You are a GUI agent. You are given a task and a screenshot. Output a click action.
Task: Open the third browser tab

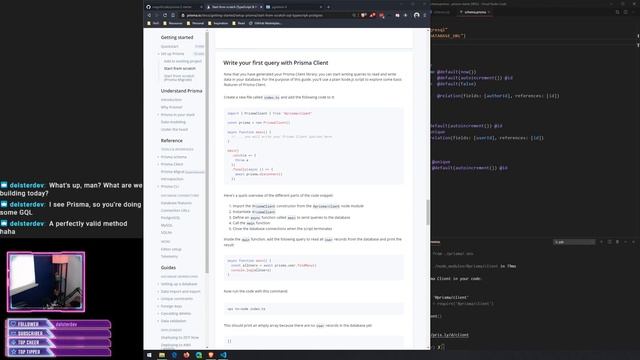293,7
